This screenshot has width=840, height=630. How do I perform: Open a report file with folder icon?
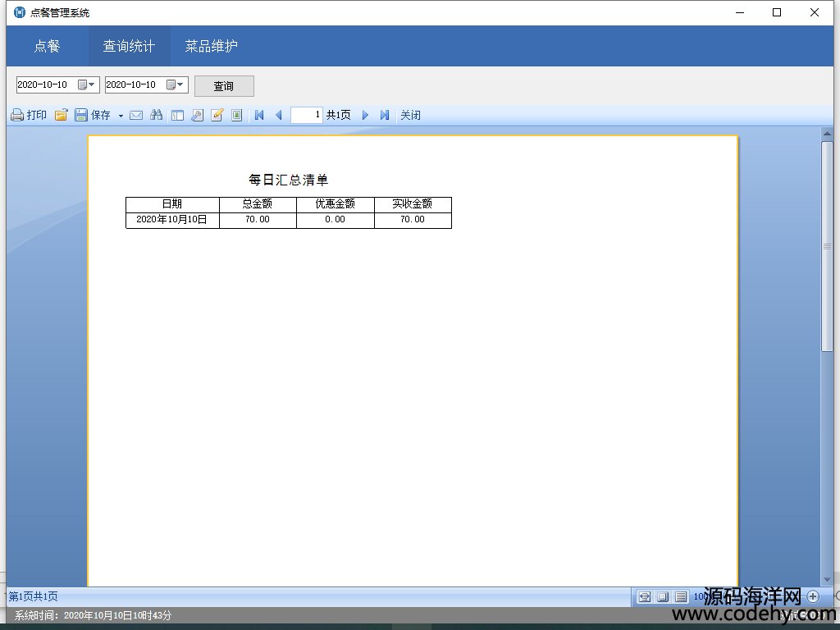[x=61, y=116]
